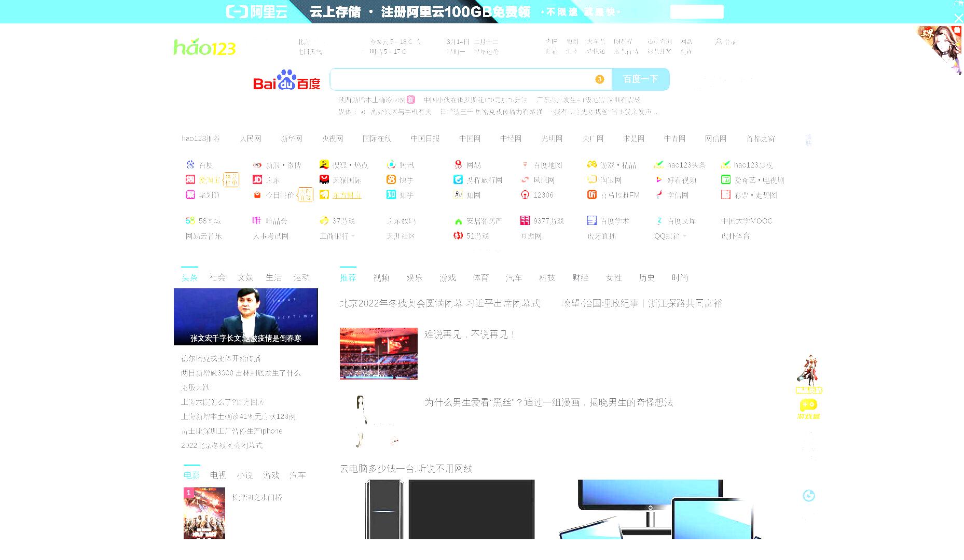Click the iQiyi 爱奇艺 green icon
Viewport: 964px width, 560px height.
pyautogui.click(x=726, y=179)
